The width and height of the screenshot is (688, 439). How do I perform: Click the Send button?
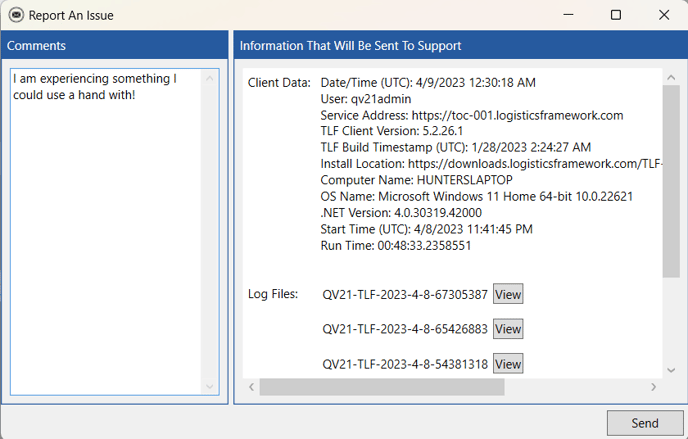(645, 423)
